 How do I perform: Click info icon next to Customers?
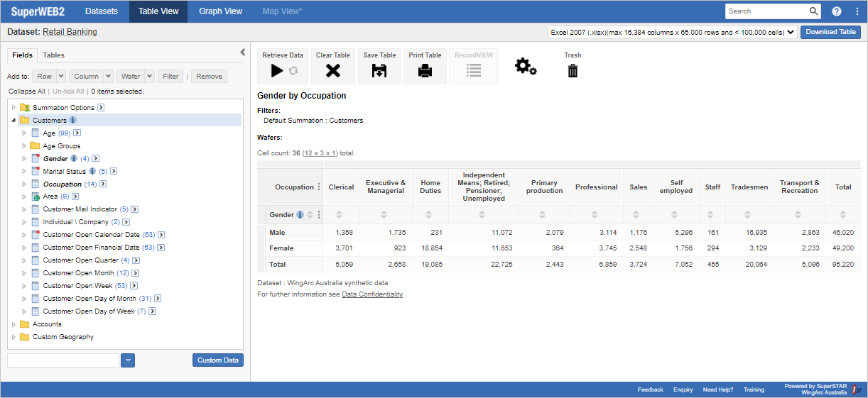tap(73, 121)
